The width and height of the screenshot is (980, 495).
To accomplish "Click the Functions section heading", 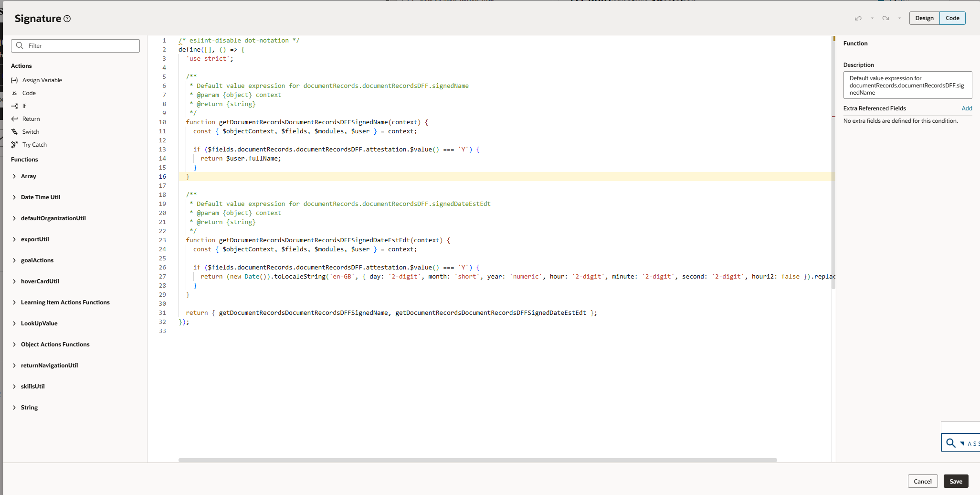I will [x=24, y=160].
